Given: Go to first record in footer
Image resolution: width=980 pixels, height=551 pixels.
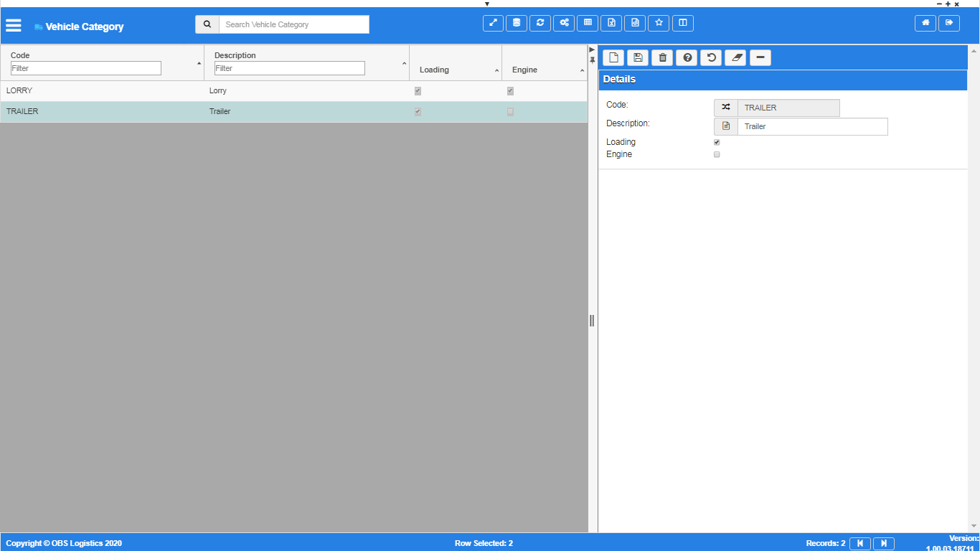Looking at the screenshot, I should point(860,543).
